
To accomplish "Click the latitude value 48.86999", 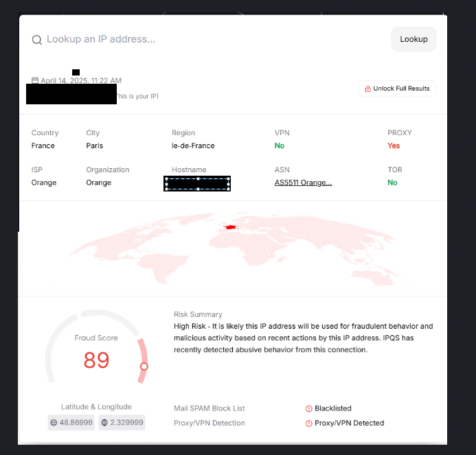I will tap(76, 423).
